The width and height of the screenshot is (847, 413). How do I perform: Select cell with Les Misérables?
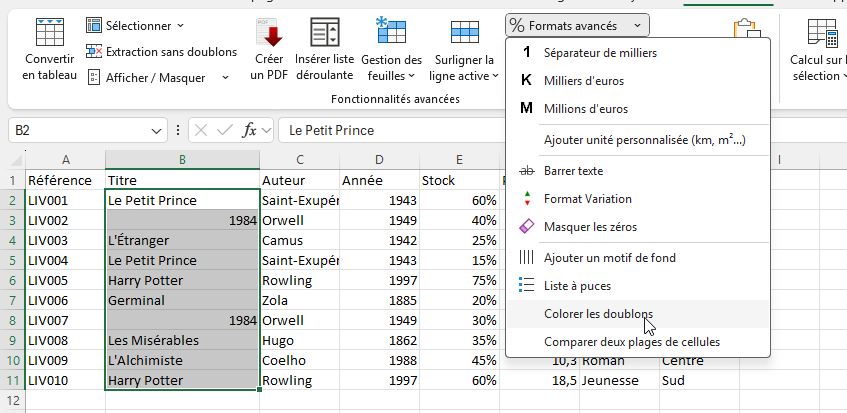point(182,341)
